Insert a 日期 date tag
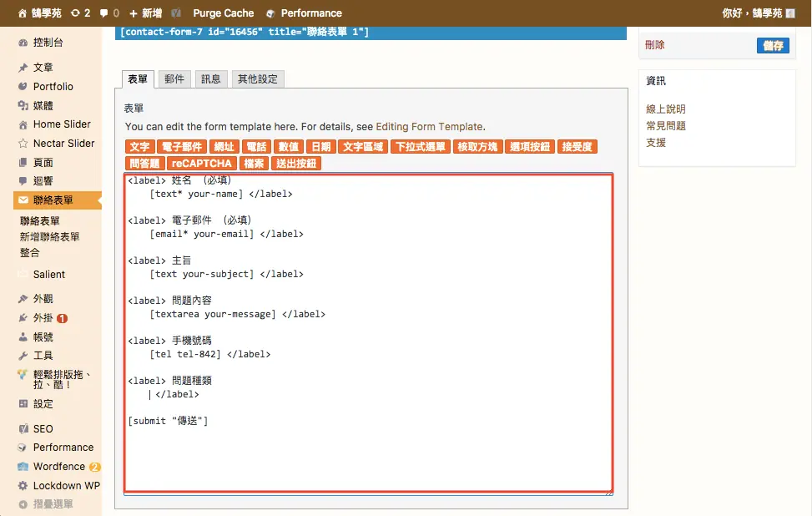This screenshot has width=812, height=516. pos(321,147)
